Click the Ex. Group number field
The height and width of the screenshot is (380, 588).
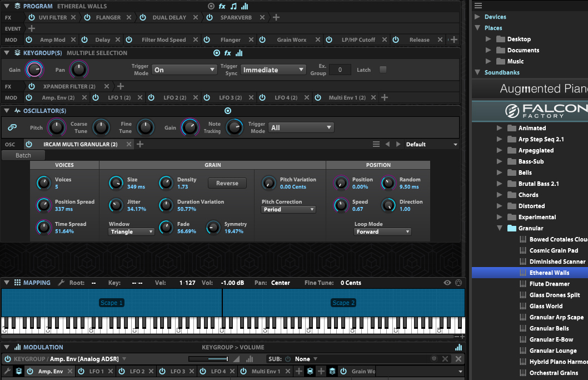click(340, 70)
